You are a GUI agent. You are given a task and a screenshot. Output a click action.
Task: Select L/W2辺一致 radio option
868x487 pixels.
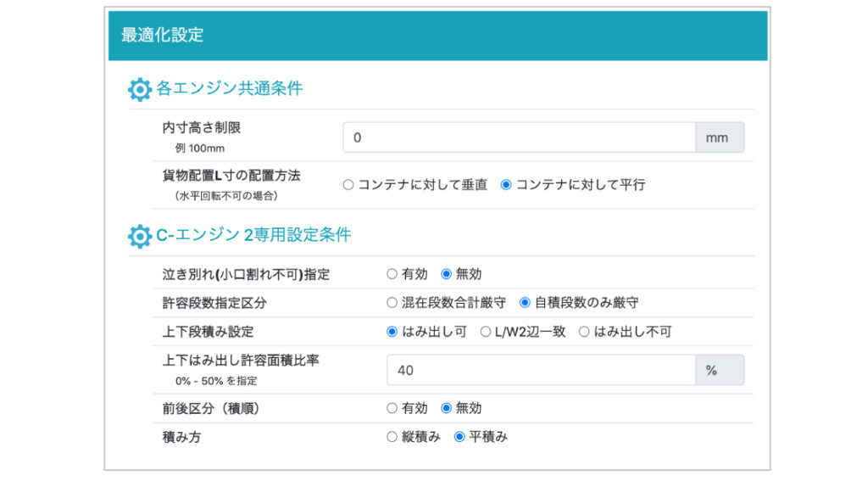pos(486,332)
